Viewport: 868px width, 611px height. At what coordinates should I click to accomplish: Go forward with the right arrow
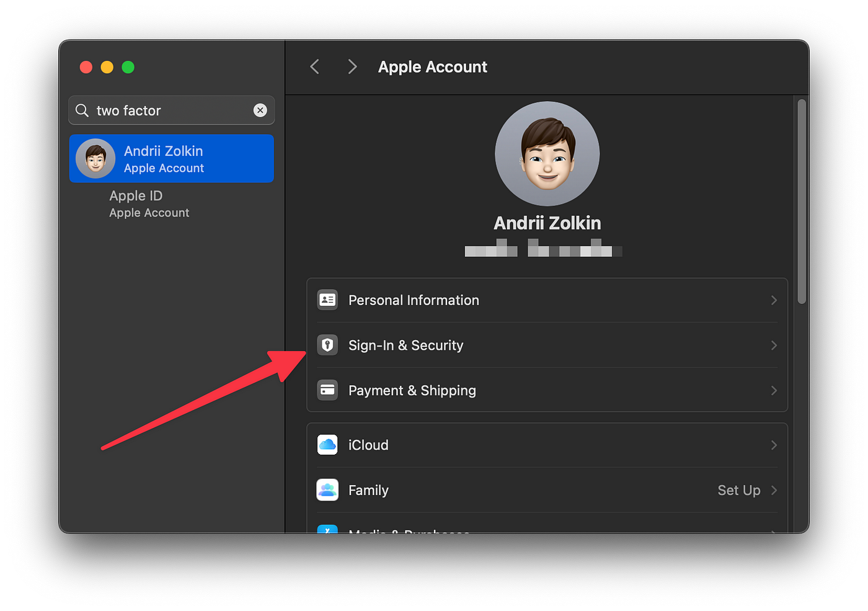coord(352,67)
